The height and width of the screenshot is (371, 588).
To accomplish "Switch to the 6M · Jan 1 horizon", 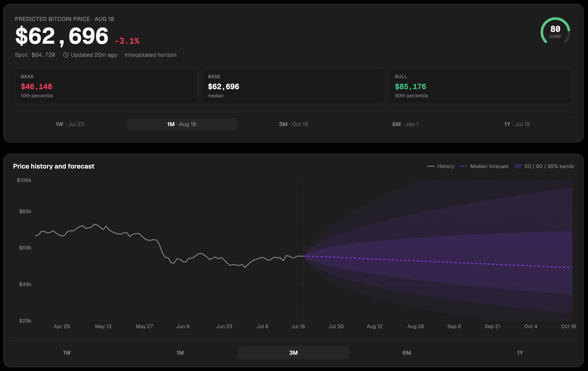I will [x=405, y=124].
